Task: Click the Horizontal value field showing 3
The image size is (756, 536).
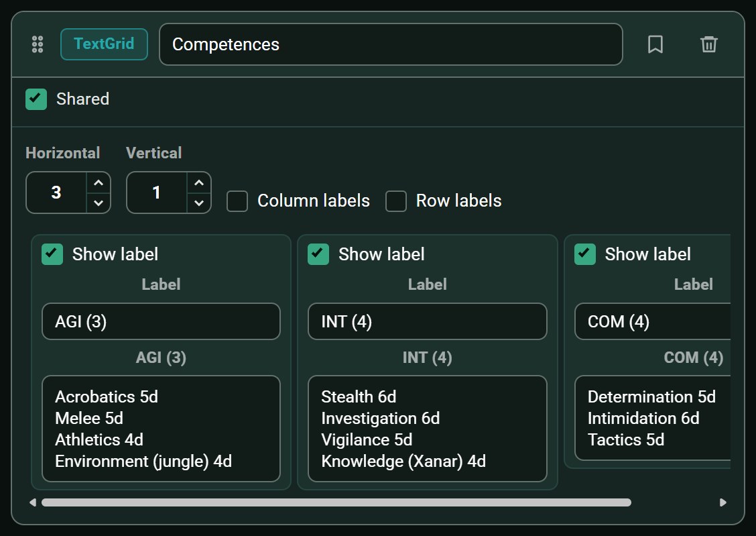Action: (56, 193)
